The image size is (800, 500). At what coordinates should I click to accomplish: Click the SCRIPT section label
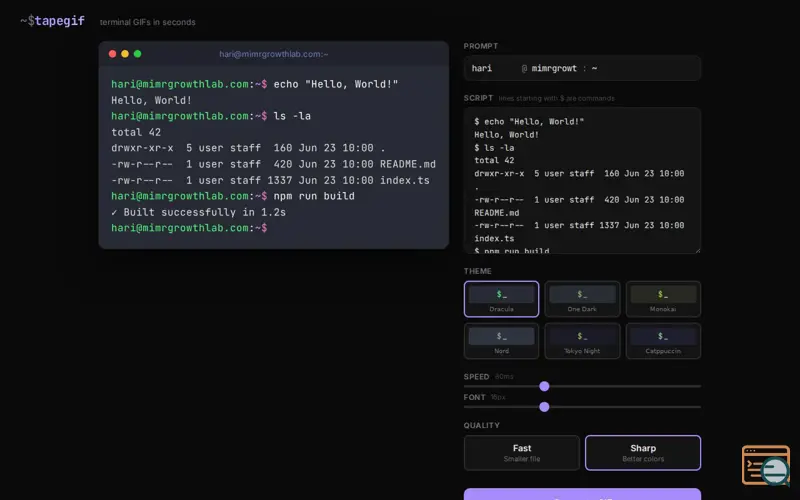478,98
